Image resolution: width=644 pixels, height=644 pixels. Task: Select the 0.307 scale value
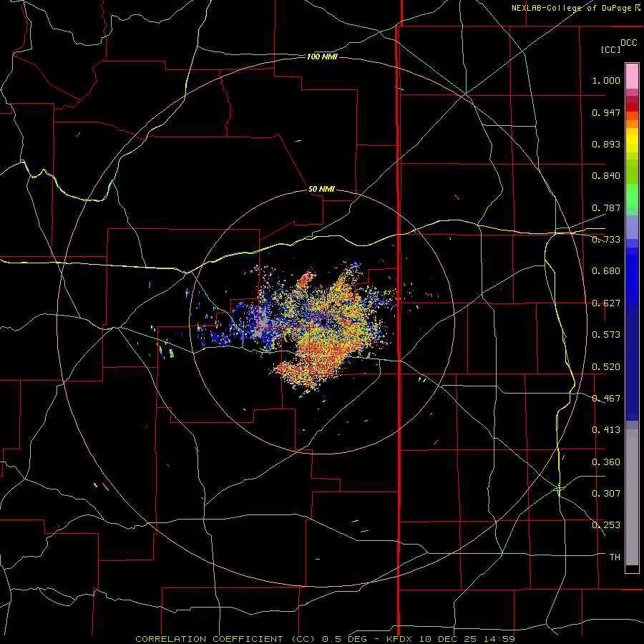pyautogui.click(x=606, y=494)
